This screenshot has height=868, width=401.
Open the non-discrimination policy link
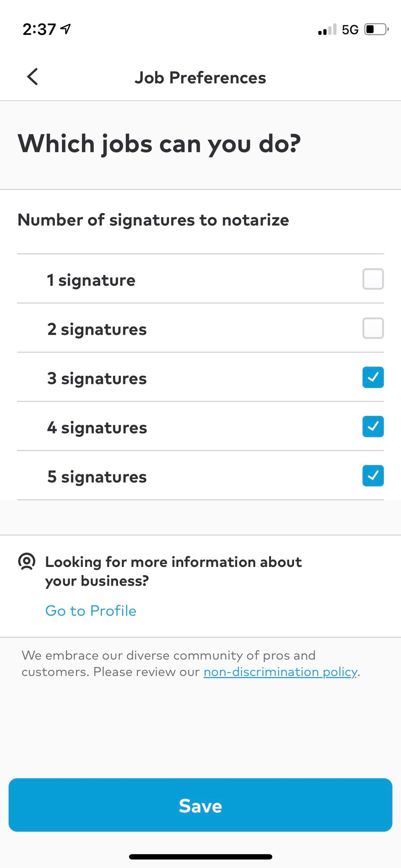click(280, 672)
